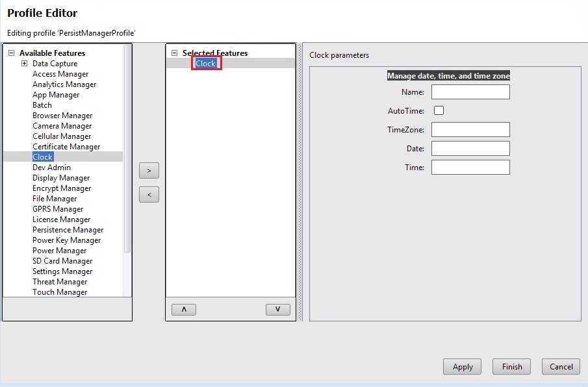Select Persistence Manager in Available Features
Viewport: 588px width, 387px height.
tap(68, 230)
